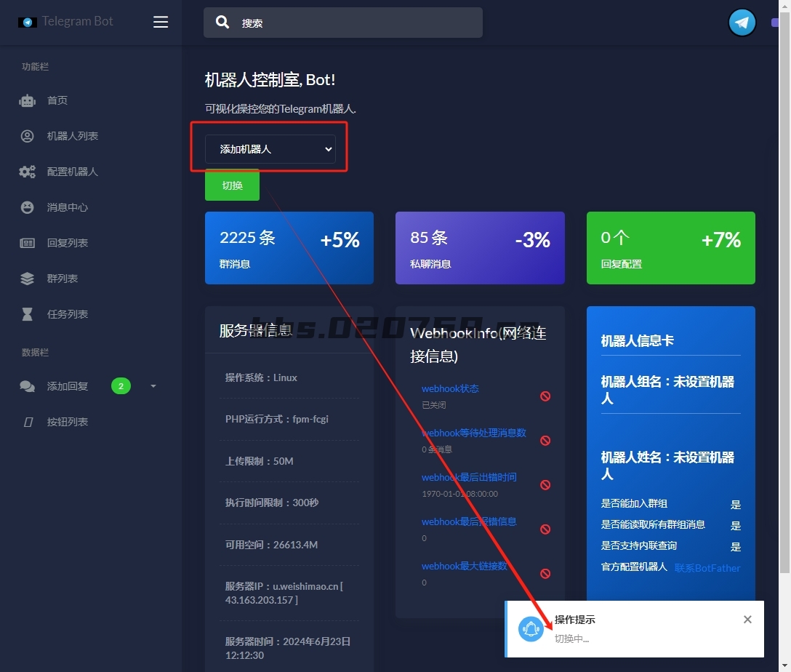The width and height of the screenshot is (791, 672).
Task: Click the bell icon in notification popup
Action: (531, 629)
